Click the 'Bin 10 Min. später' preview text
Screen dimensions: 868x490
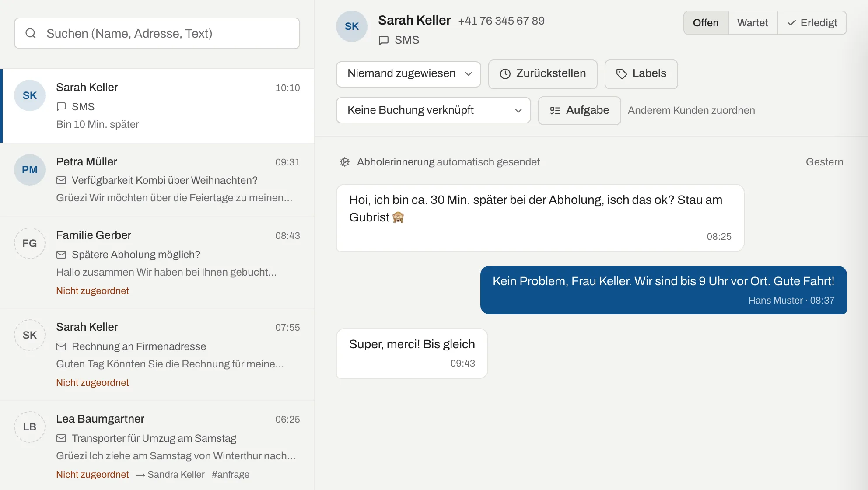(98, 124)
